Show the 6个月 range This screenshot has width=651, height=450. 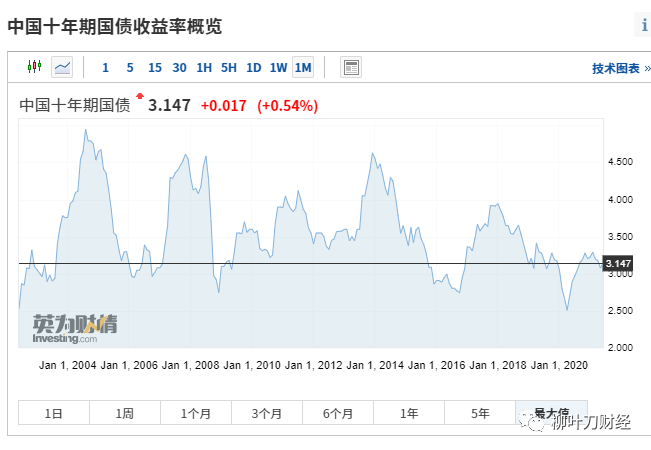point(338,413)
